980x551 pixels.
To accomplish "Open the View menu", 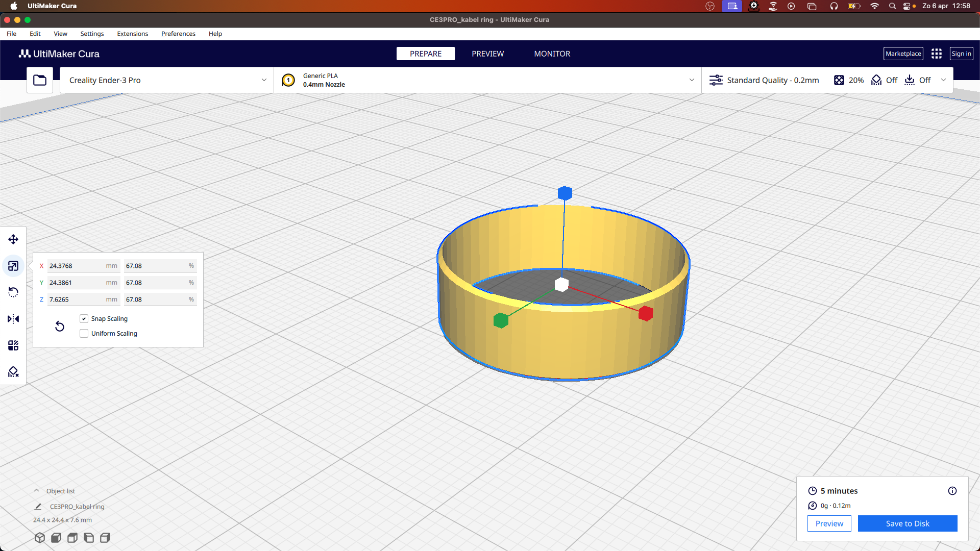I will click(x=60, y=34).
